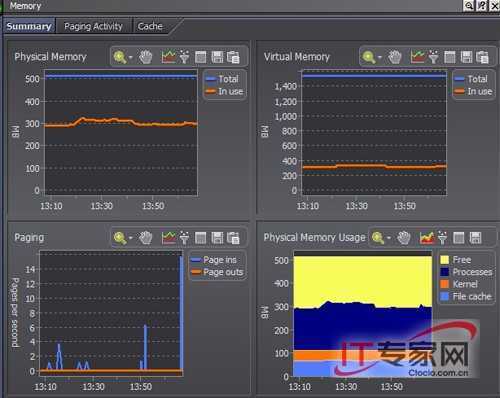Copy the Virtual Memory chart to clipboard
The height and width of the screenshot is (398, 500).
pyautogui.click(x=482, y=57)
